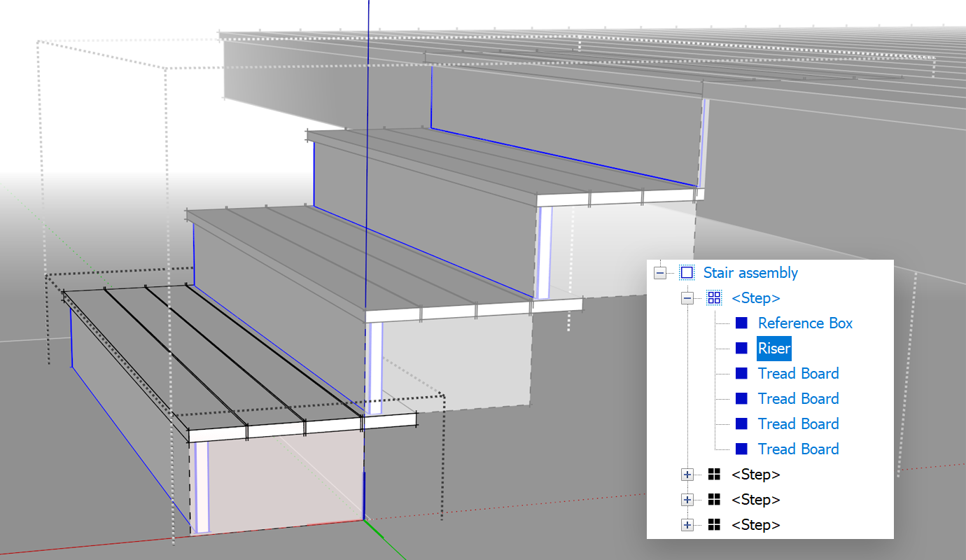Expand the second <Step> entry

[x=687, y=474]
